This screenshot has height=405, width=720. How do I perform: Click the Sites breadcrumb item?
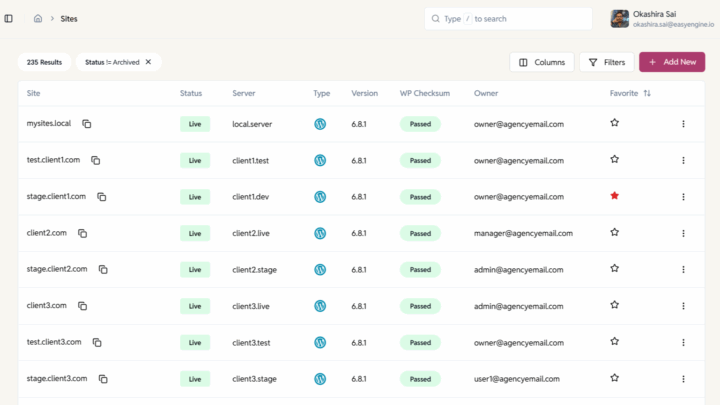[68, 18]
